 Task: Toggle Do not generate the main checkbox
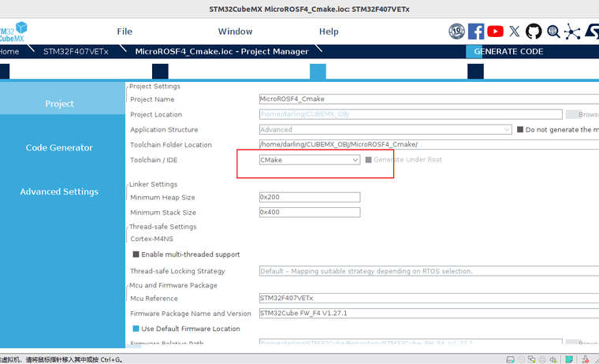point(520,129)
